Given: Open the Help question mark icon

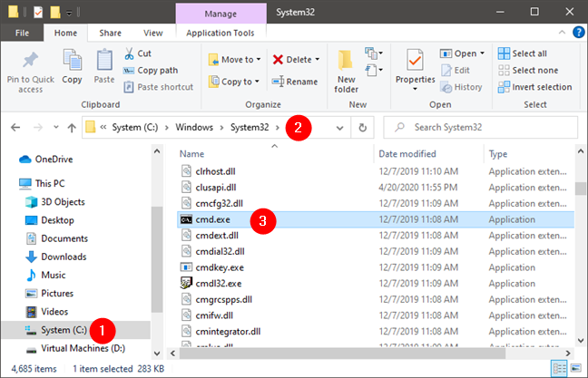Looking at the screenshot, I should coord(579,33).
